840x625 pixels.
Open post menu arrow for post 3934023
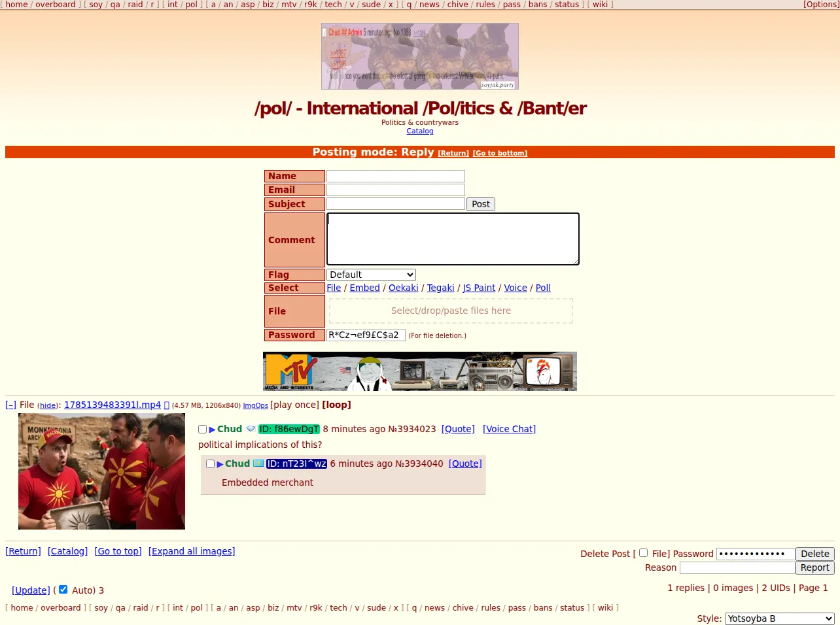click(x=212, y=430)
